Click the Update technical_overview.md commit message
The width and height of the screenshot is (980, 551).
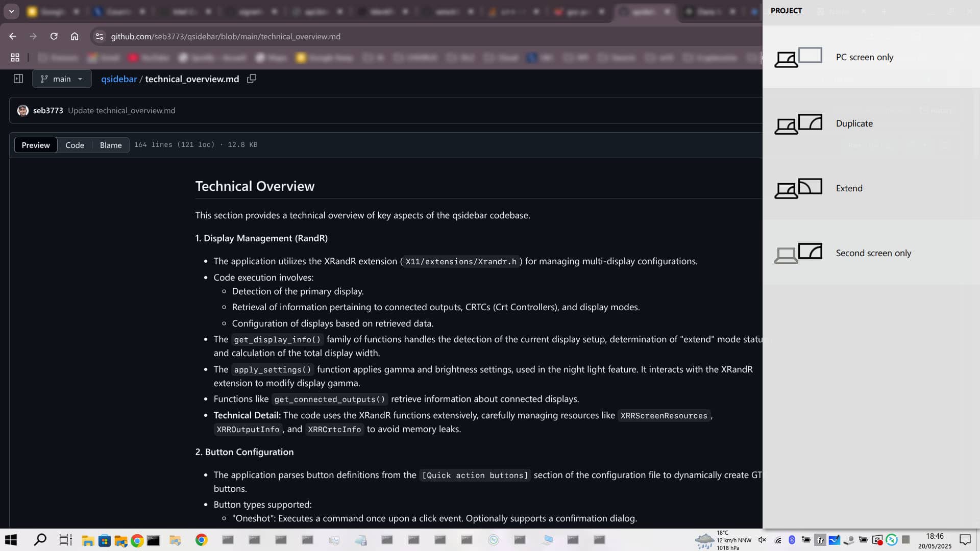121,110
